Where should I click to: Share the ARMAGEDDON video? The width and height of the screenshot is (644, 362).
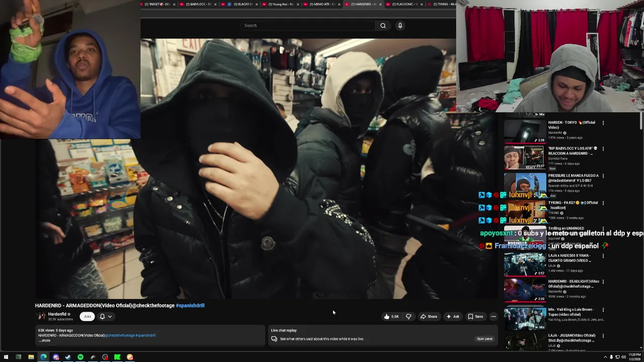tap(429, 317)
